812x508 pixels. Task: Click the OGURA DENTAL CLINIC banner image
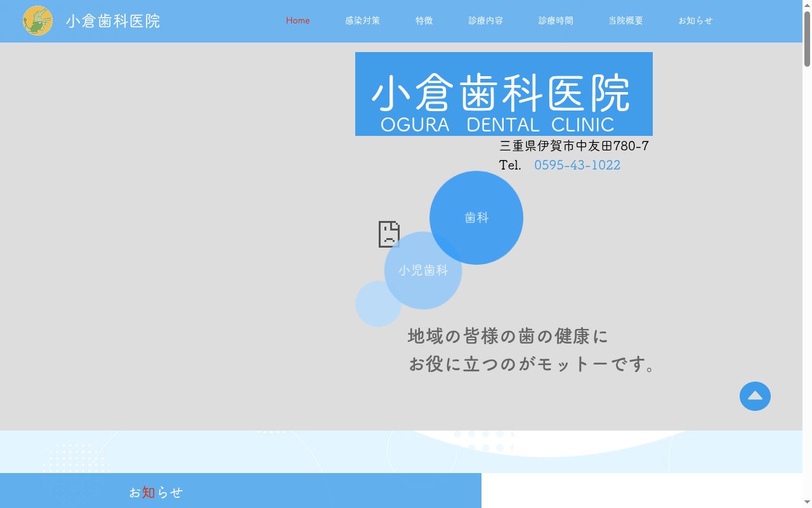[x=504, y=94]
